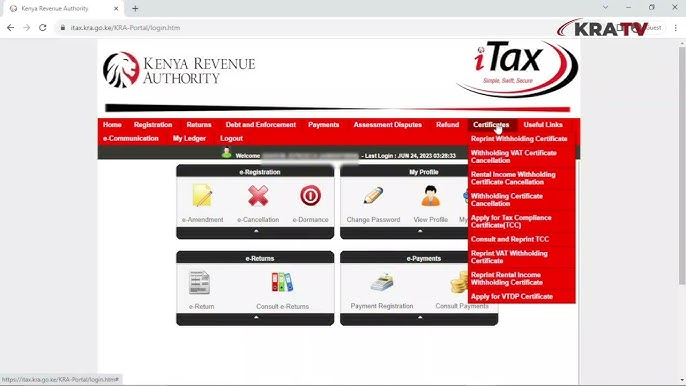Click the Consult e-Returns binders icon
686x386 pixels.
pyautogui.click(x=282, y=282)
